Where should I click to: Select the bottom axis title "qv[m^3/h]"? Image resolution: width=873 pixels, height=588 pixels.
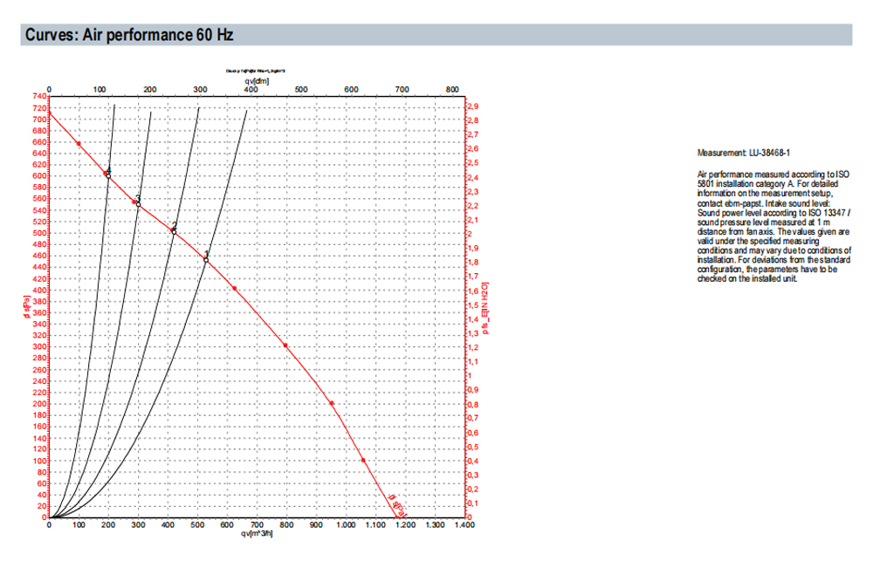coord(257,534)
